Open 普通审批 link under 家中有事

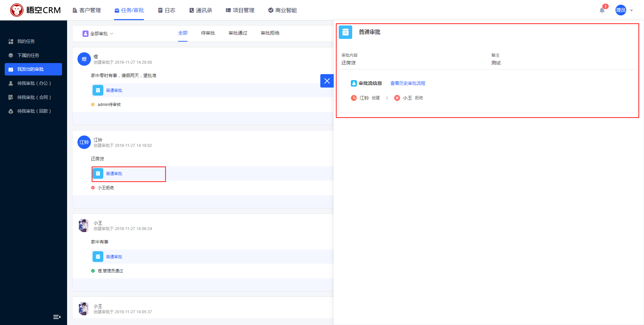tap(114, 257)
